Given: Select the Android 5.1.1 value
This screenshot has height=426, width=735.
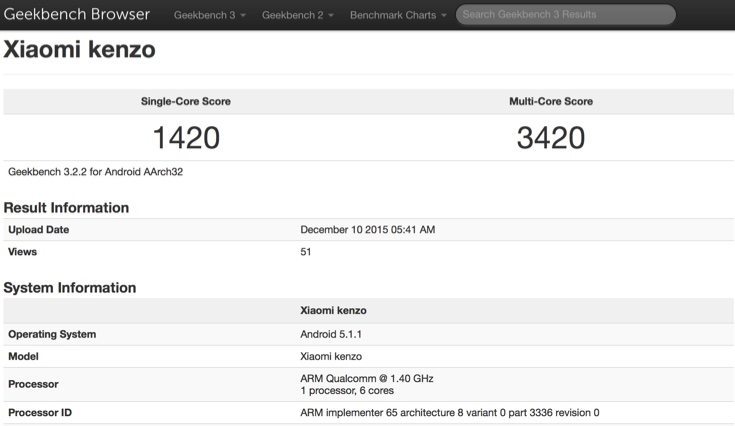Looking at the screenshot, I should click(x=331, y=334).
